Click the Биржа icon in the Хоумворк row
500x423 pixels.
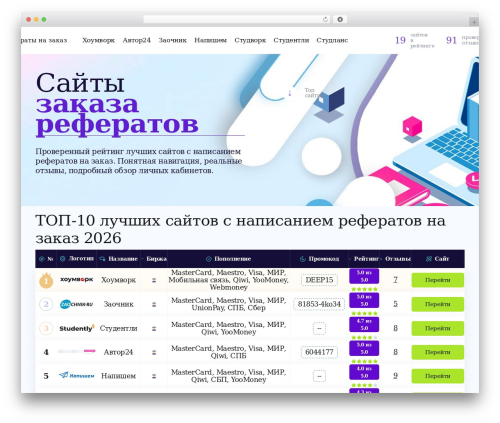tap(154, 280)
